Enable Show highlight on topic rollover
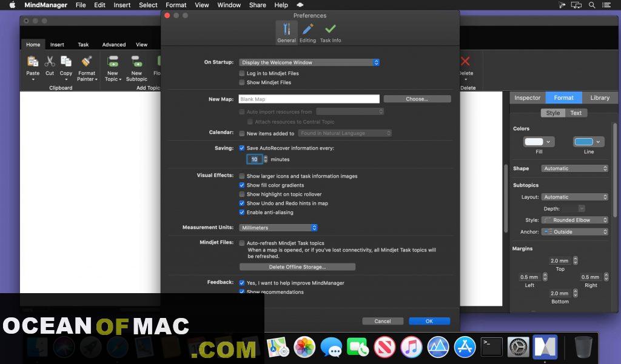 tap(242, 194)
